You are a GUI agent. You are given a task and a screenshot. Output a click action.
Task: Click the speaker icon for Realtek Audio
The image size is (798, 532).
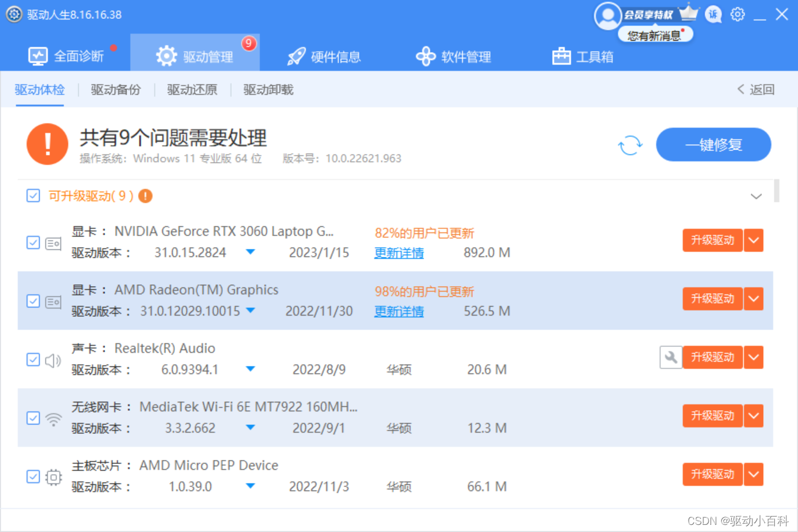(53, 360)
